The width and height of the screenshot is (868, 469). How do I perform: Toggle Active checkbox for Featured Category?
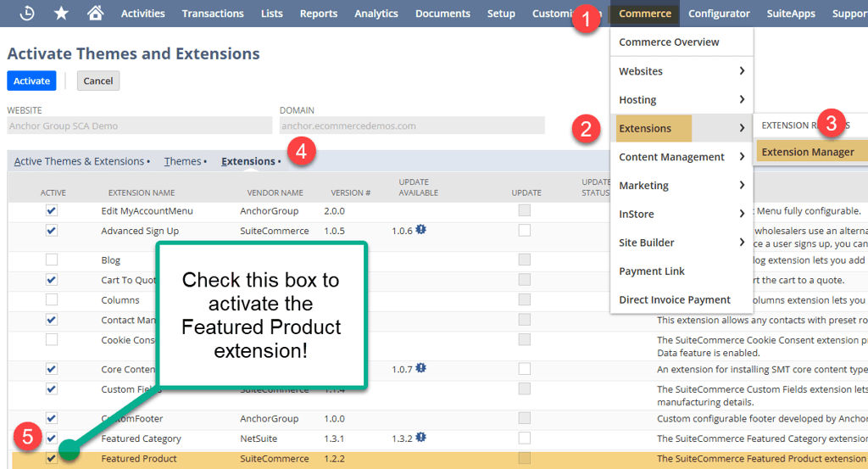(x=52, y=438)
